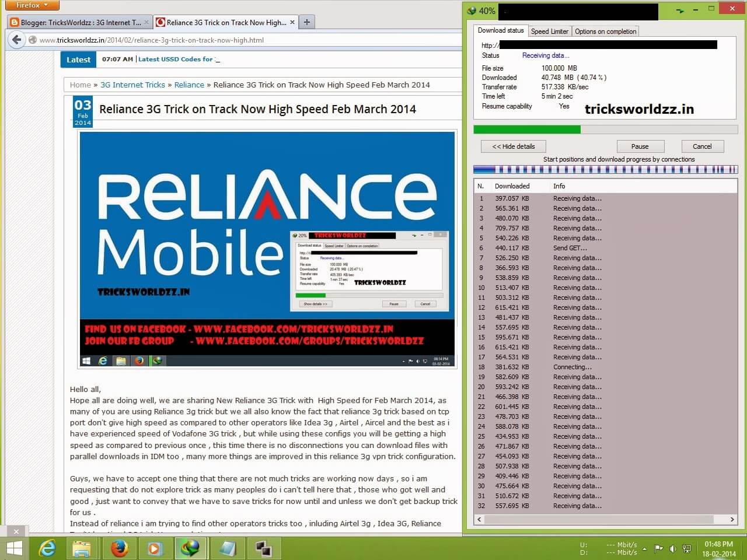
Task: Open the media player taskbar icon
Action: point(154,548)
